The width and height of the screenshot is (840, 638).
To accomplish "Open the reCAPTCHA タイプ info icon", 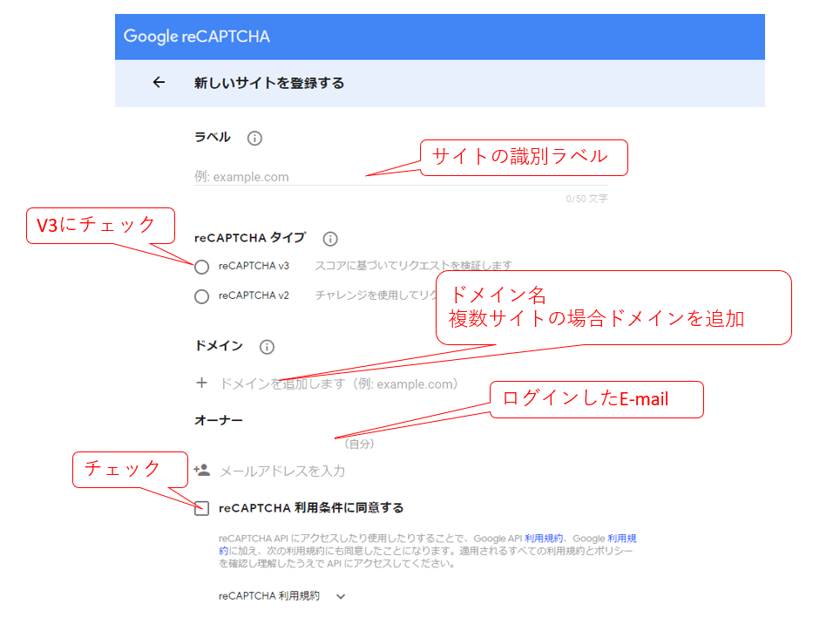I will tap(330, 239).
